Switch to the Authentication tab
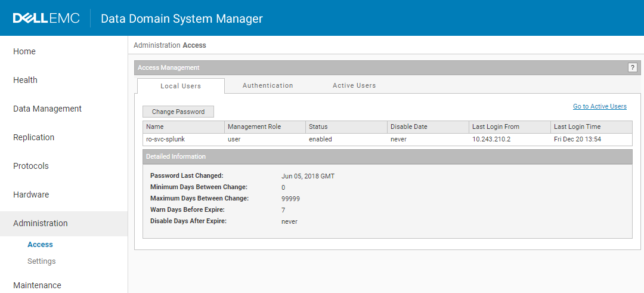644x293 pixels. [268, 85]
